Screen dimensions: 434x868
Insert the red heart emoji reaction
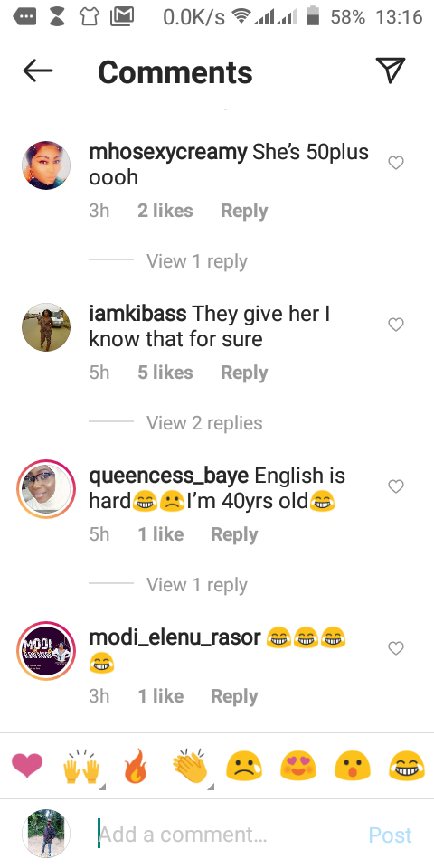tap(27, 766)
